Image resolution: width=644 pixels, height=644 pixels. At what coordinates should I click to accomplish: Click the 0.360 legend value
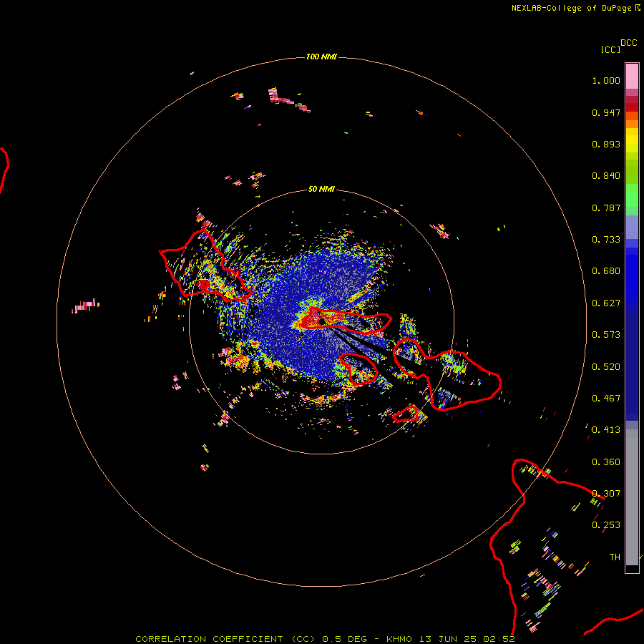click(x=606, y=462)
